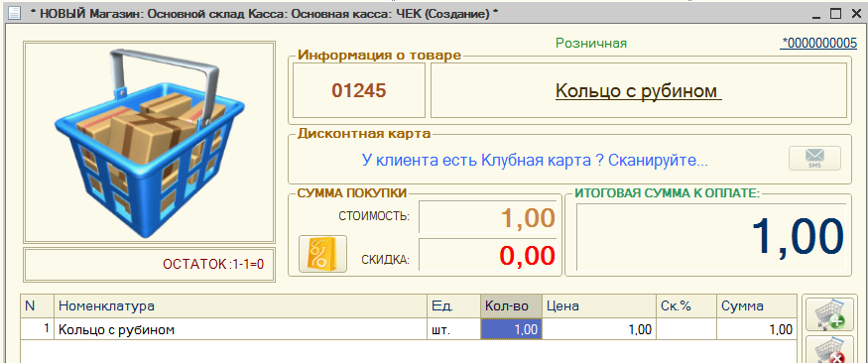The width and height of the screenshot is (868, 363).
Task: Click the SMS envelope icon button
Action: (814, 159)
